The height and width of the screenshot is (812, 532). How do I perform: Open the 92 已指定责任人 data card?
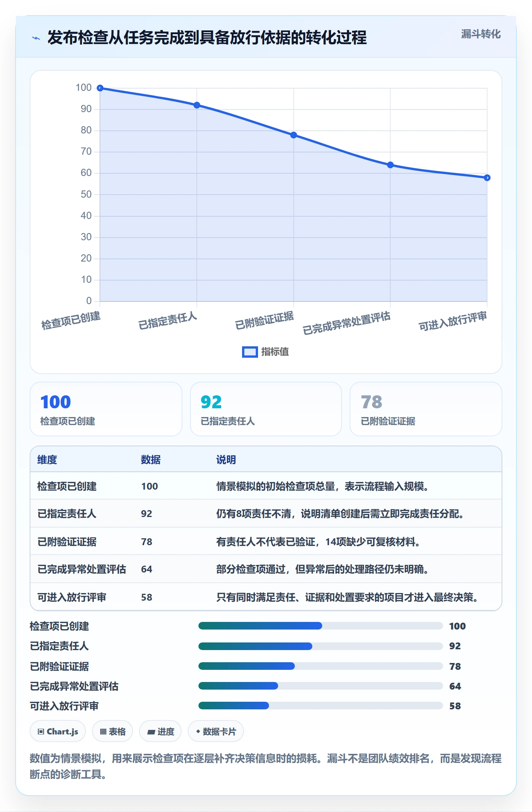pyautogui.click(x=266, y=409)
